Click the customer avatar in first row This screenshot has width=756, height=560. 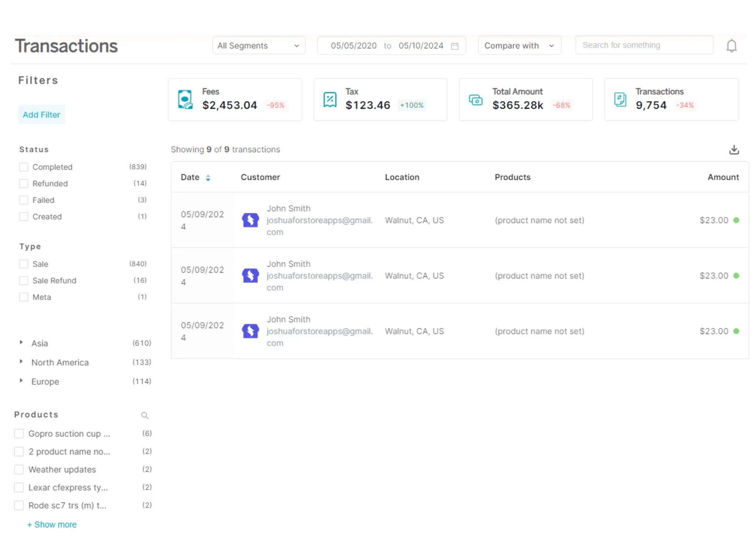tap(250, 220)
